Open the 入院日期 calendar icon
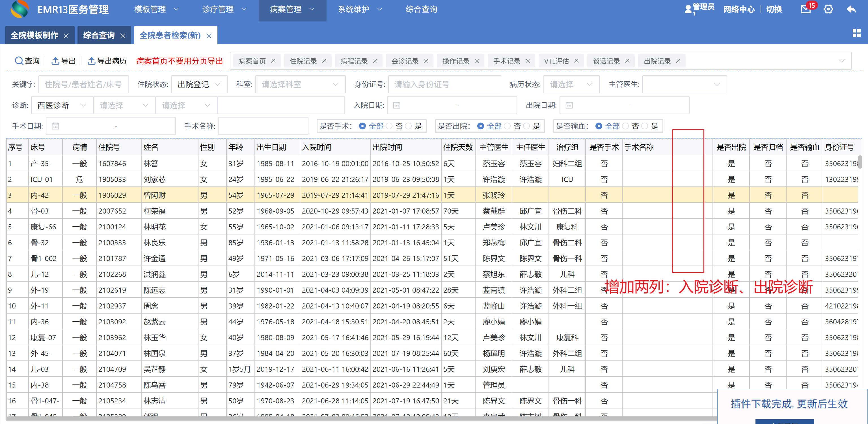The width and height of the screenshot is (868, 424). (x=397, y=105)
